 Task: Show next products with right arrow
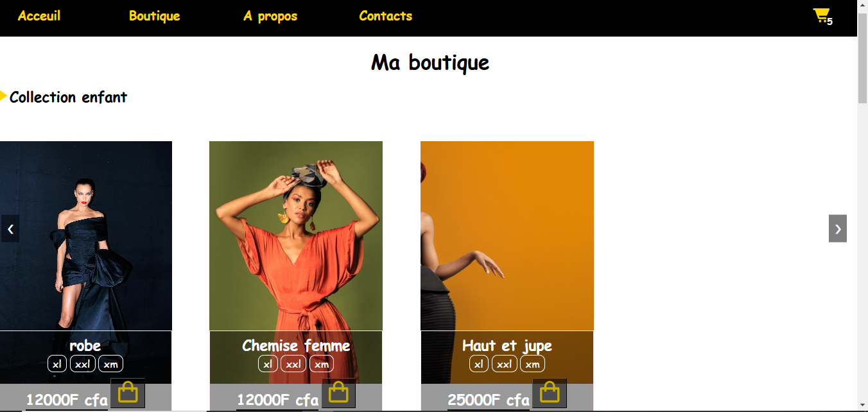point(838,228)
